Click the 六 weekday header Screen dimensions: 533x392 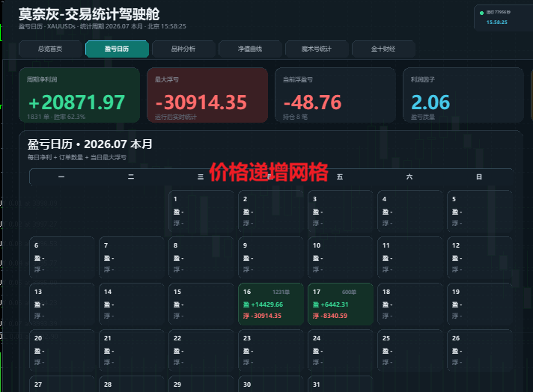[409, 177]
